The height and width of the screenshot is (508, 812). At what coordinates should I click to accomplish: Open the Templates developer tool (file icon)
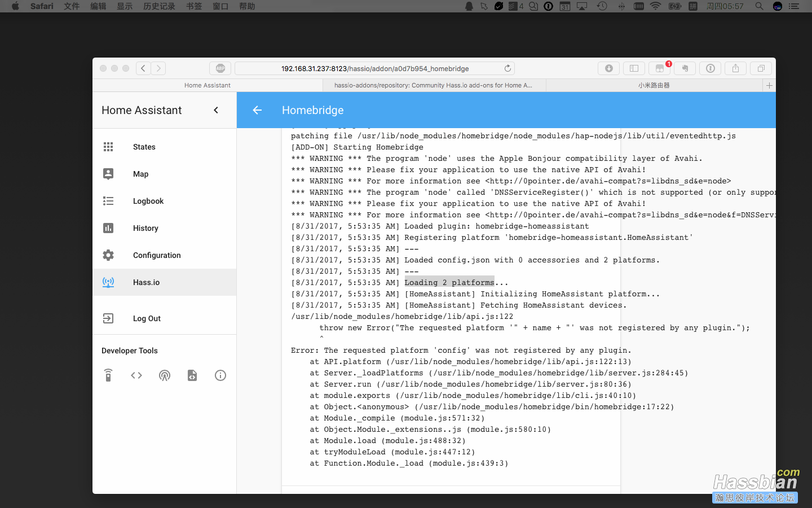coord(192,375)
